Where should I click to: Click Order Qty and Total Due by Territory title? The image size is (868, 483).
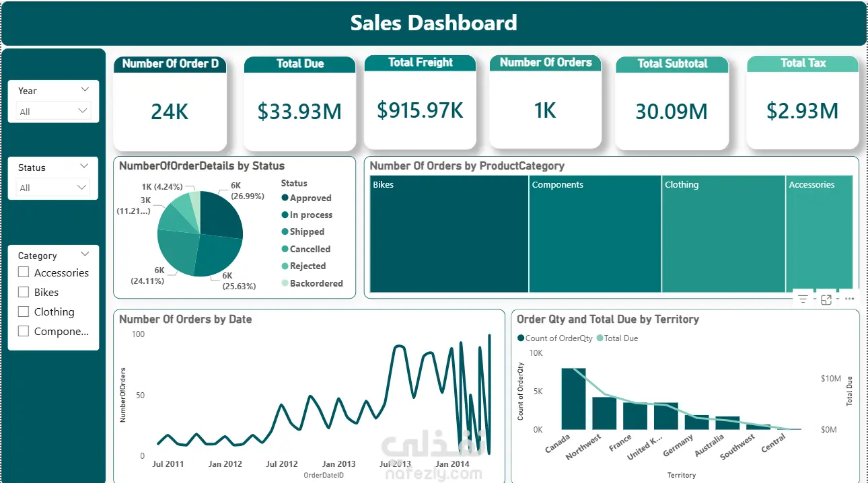point(608,320)
